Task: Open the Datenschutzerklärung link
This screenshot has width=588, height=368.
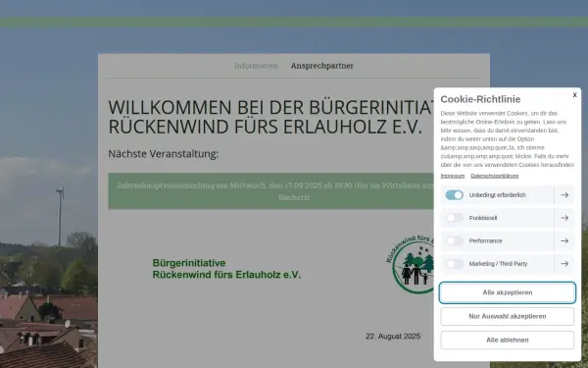Action: pos(495,176)
